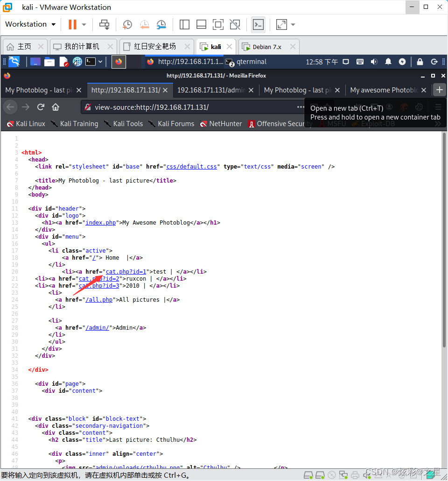Viewport: 448px width, 481px height.
Task: Pause the virtual machine
Action: click(72, 24)
